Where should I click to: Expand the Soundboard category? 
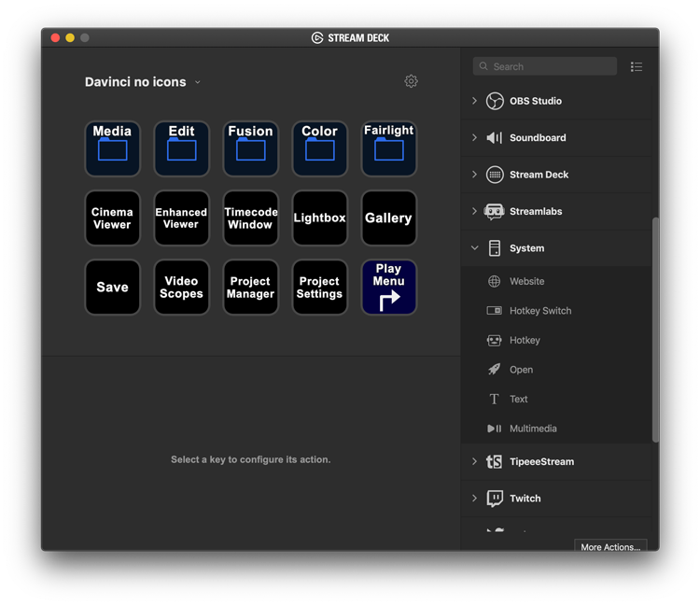click(474, 137)
